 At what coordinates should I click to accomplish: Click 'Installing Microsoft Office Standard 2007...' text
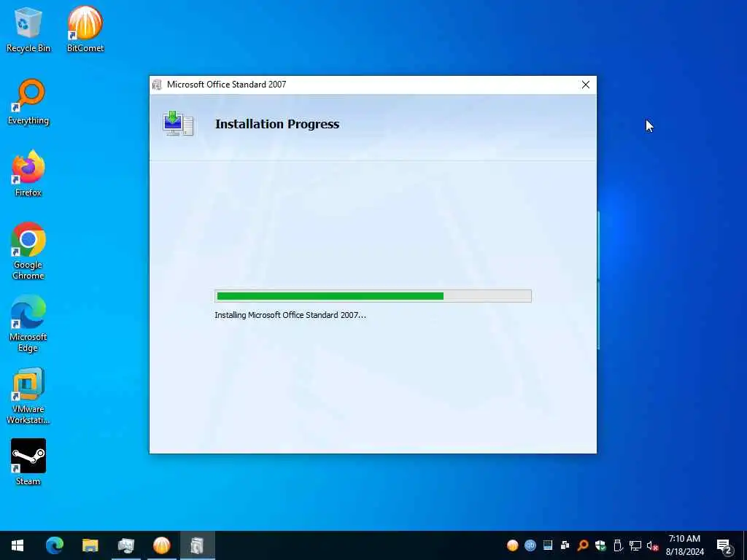coord(290,315)
